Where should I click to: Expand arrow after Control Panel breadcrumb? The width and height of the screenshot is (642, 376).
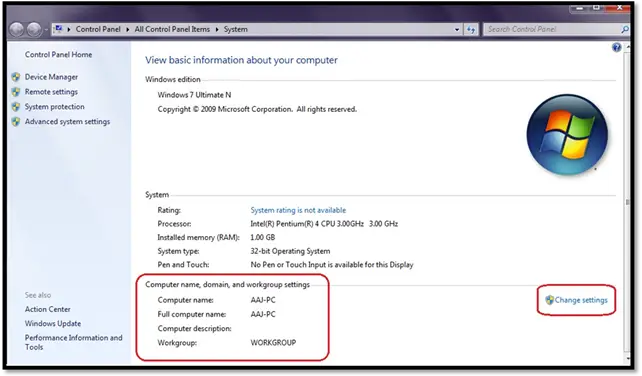(128, 29)
